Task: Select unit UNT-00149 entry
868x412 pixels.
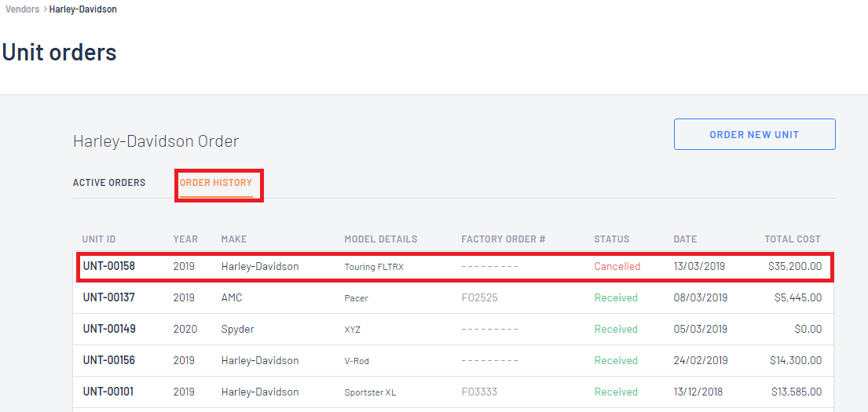Action: (x=453, y=329)
